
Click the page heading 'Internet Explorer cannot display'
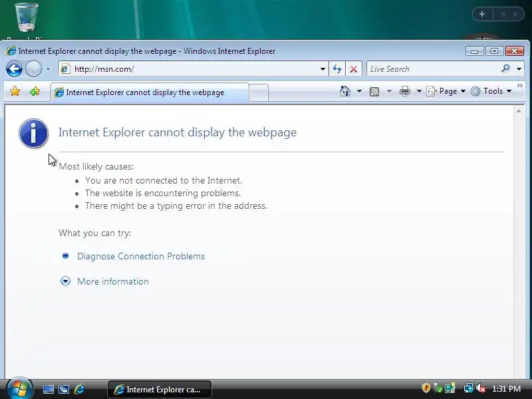pos(178,132)
